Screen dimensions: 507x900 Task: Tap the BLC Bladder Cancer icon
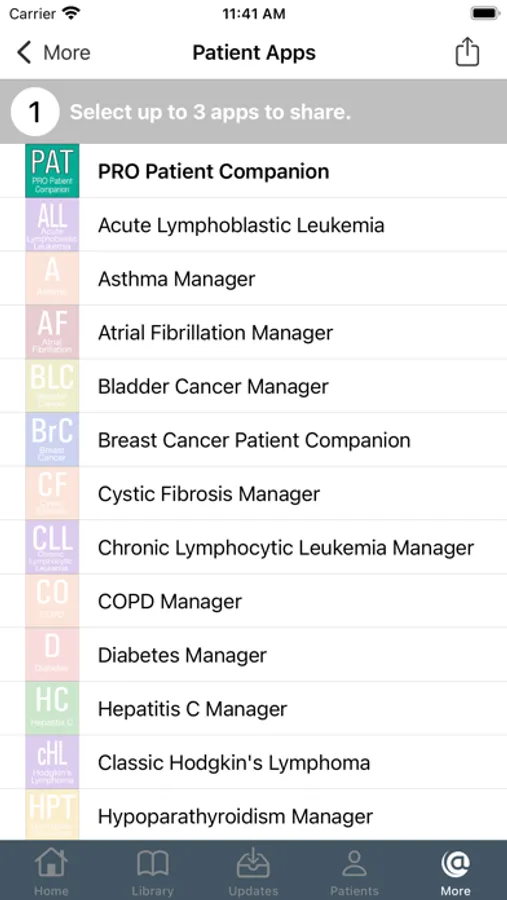(52, 386)
